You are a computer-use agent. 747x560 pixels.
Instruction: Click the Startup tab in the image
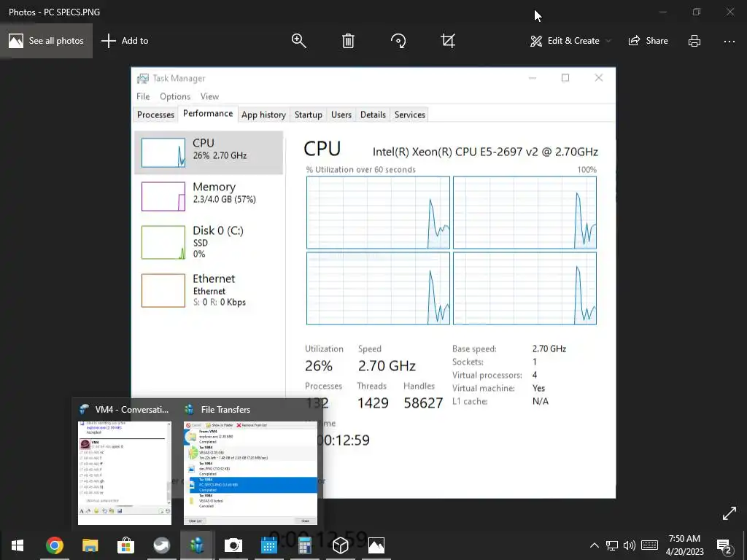click(309, 114)
